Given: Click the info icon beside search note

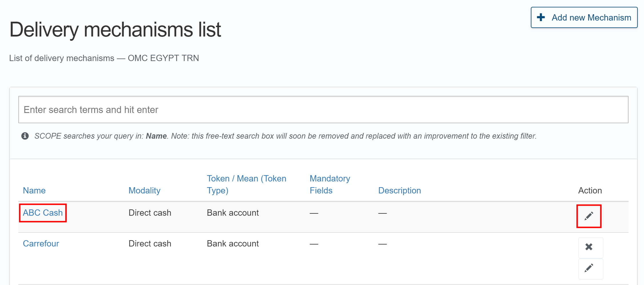Looking at the screenshot, I should click(25, 136).
